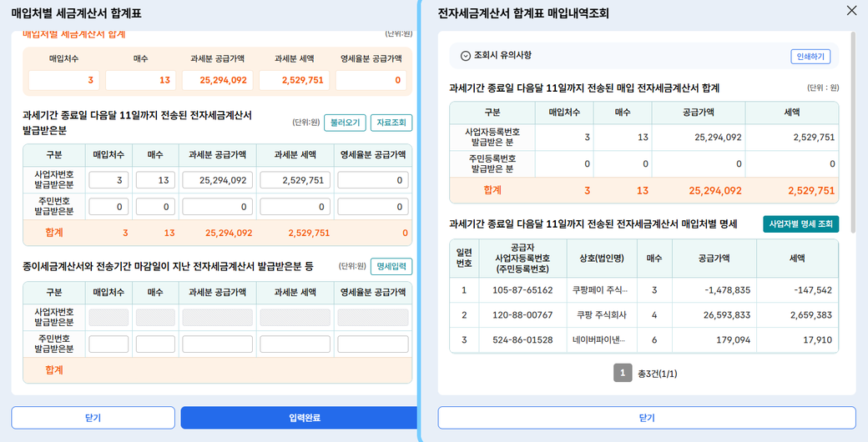The image size is (868, 442).
Task: Focus the 매수 input showing 13
Action: pyautogui.click(x=155, y=180)
